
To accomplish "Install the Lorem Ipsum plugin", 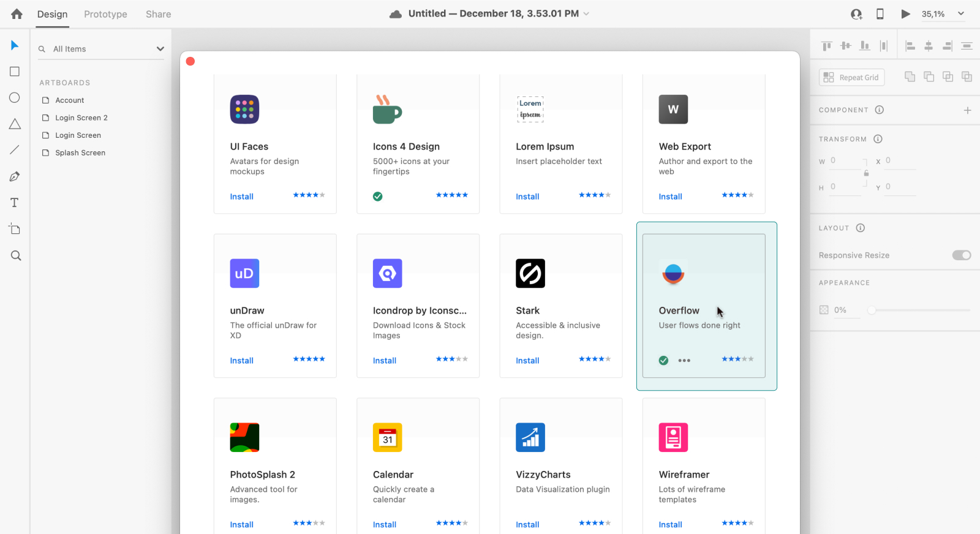I will tap(527, 197).
